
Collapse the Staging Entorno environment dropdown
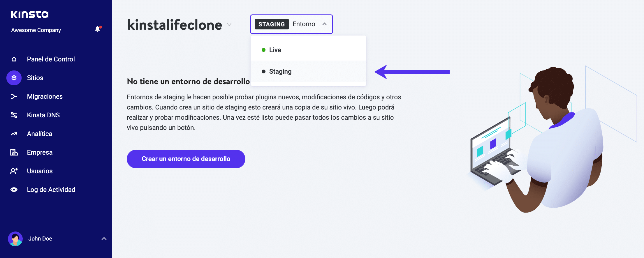[x=325, y=24]
